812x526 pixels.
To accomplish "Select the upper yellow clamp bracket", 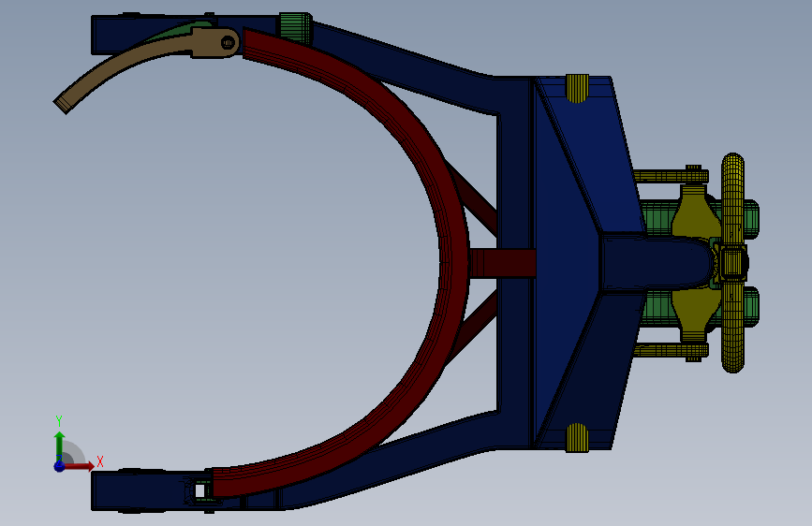I will click(x=694, y=212).
